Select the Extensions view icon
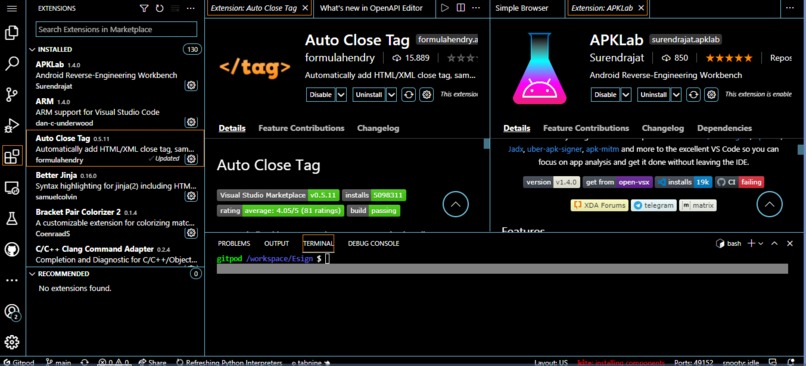This screenshot has width=806, height=366. pos(11,156)
